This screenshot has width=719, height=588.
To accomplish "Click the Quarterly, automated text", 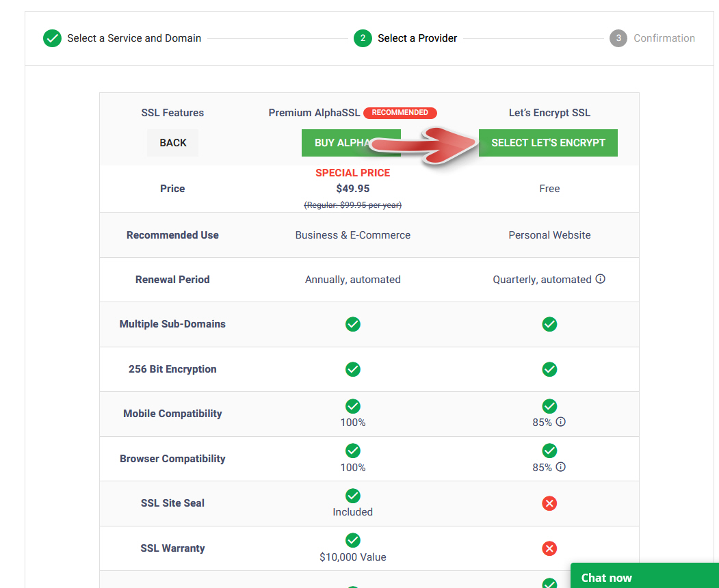I will [542, 280].
